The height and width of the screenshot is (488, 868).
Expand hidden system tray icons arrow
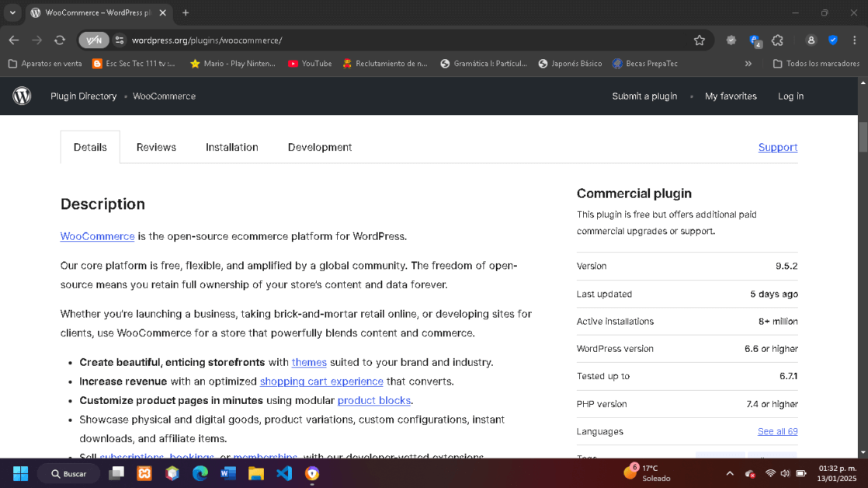tap(730, 473)
